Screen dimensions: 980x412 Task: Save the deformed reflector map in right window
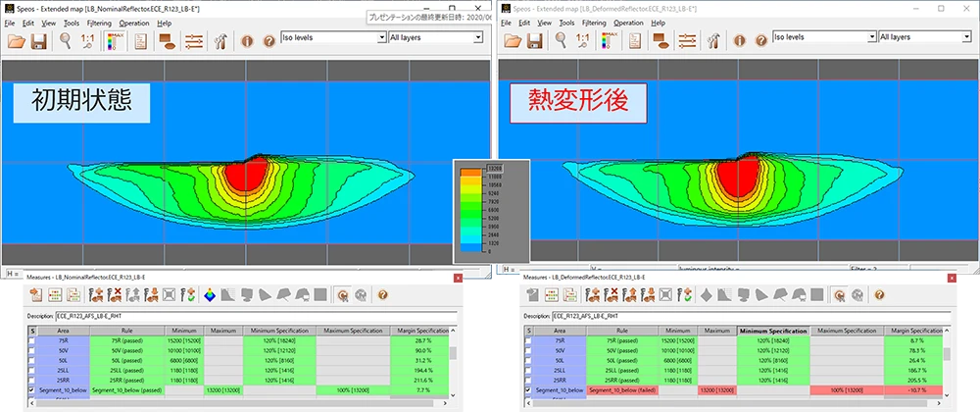(531, 41)
